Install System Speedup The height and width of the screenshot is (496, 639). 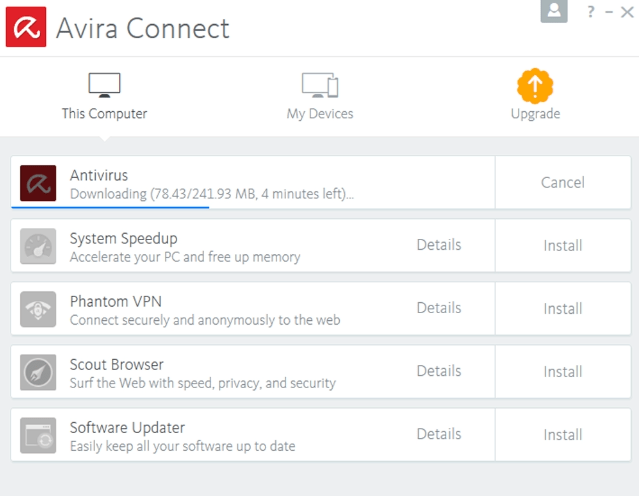click(563, 246)
